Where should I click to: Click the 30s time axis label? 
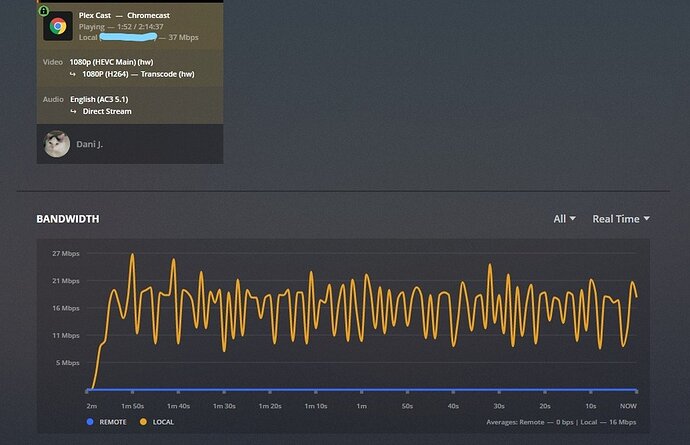point(499,406)
